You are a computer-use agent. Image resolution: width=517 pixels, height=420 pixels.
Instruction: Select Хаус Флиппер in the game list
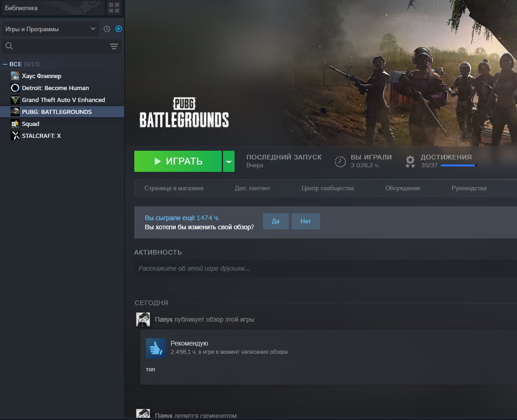pos(62,76)
